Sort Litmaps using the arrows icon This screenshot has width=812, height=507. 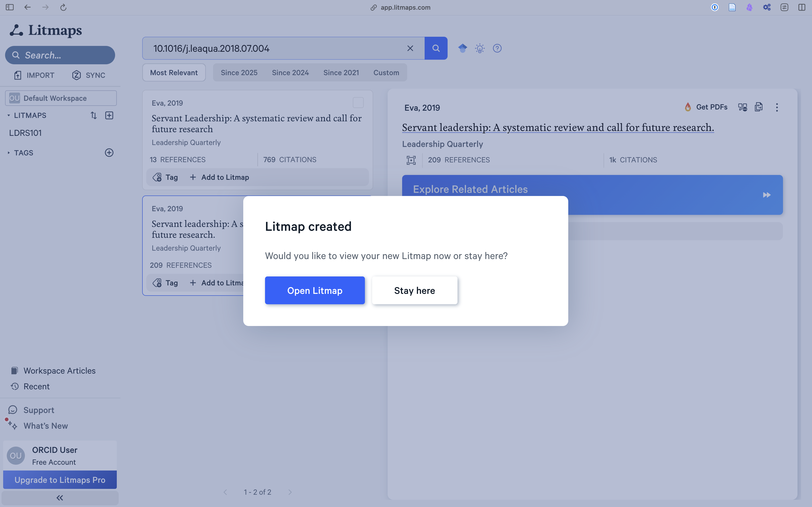coord(93,115)
